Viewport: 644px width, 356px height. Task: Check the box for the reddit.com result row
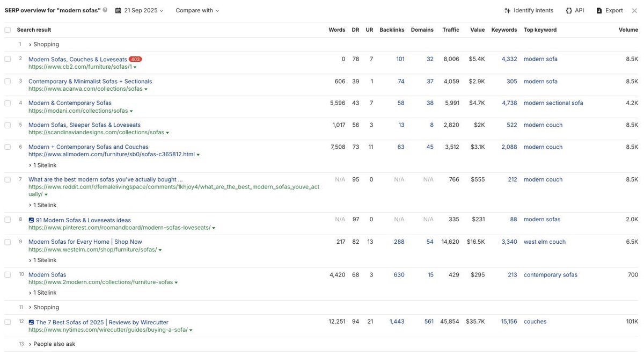[x=8, y=179]
